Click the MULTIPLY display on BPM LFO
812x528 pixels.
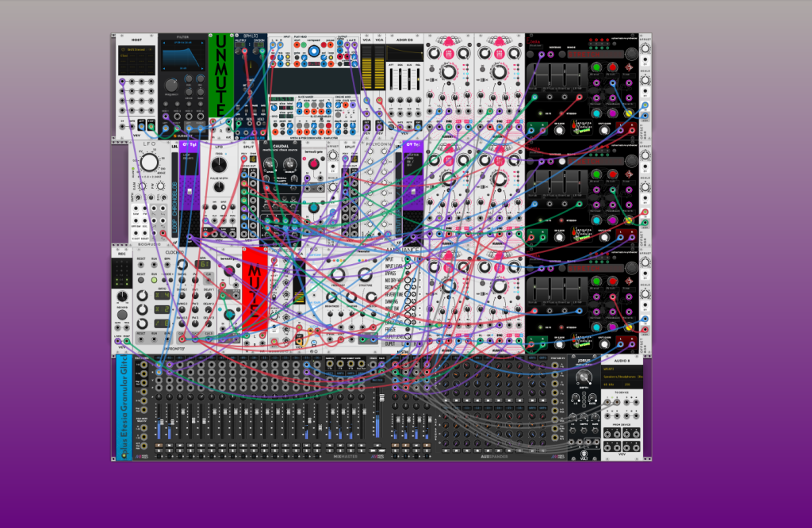[x=240, y=44]
